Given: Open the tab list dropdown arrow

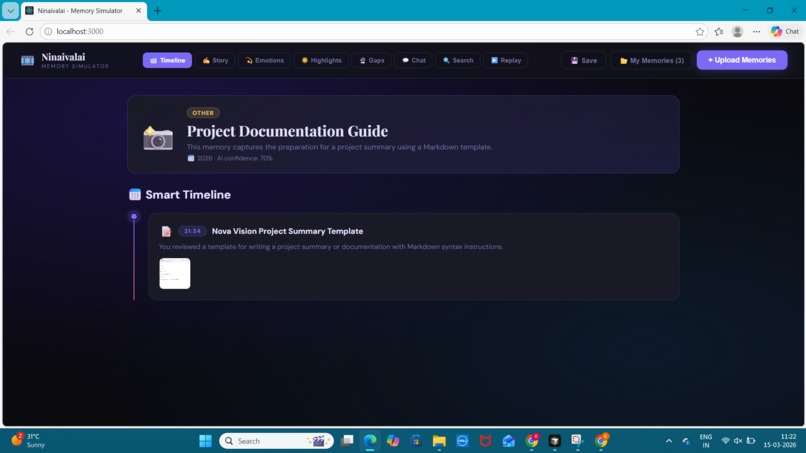Looking at the screenshot, I should 10,10.
